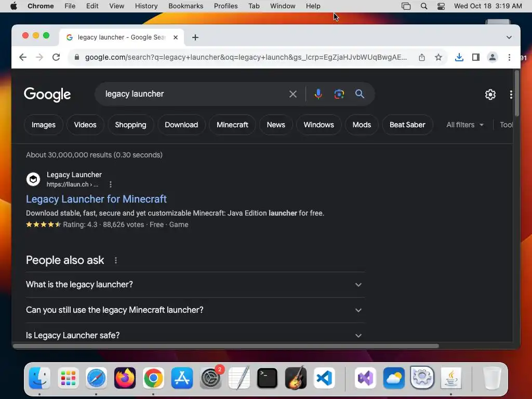532x399 pixels.
Task: Open the Chrome File menu
Action: coord(70,6)
